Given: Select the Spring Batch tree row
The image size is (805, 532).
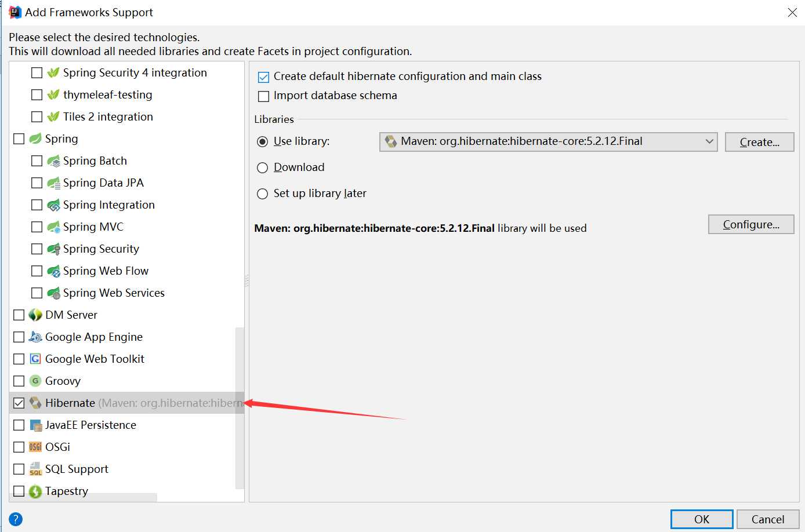Looking at the screenshot, I should click(x=126, y=161).
